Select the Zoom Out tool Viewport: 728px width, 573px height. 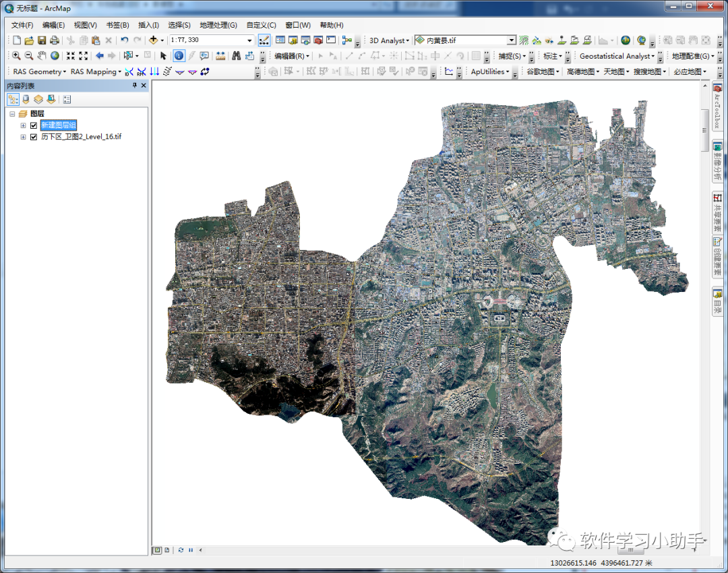(x=29, y=56)
